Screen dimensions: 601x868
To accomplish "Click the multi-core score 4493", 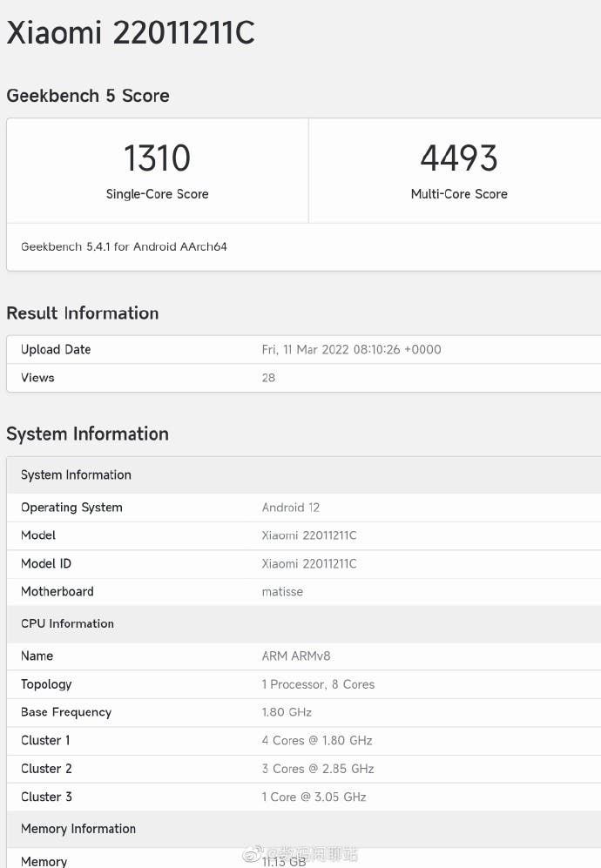I will click(x=459, y=158).
